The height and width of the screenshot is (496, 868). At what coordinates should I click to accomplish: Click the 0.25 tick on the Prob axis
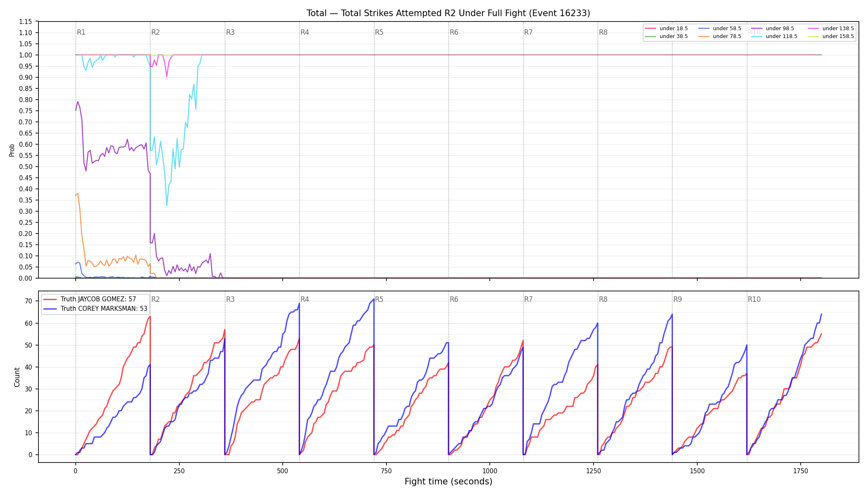point(26,222)
